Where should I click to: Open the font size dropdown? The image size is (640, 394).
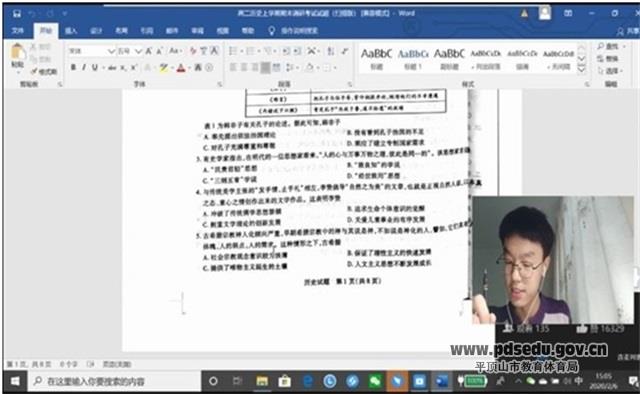pyautogui.click(x=138, y=51)
